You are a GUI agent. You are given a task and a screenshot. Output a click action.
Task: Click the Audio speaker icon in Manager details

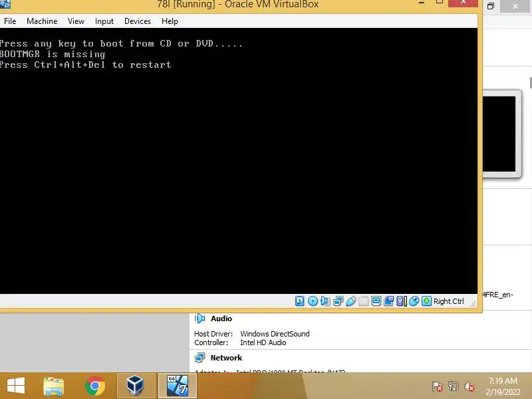200,319
